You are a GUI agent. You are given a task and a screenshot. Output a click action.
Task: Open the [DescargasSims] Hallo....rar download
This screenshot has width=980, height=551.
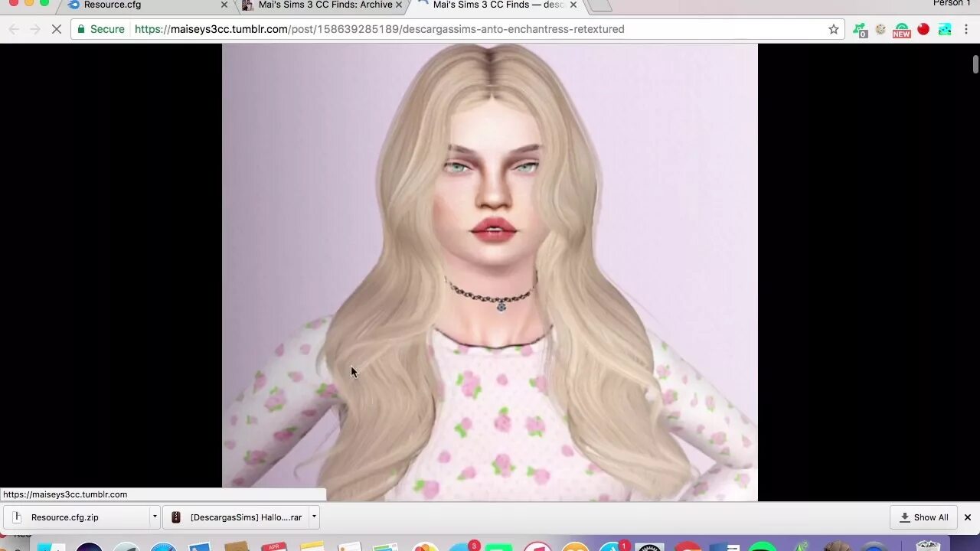(x=235, y=517)
